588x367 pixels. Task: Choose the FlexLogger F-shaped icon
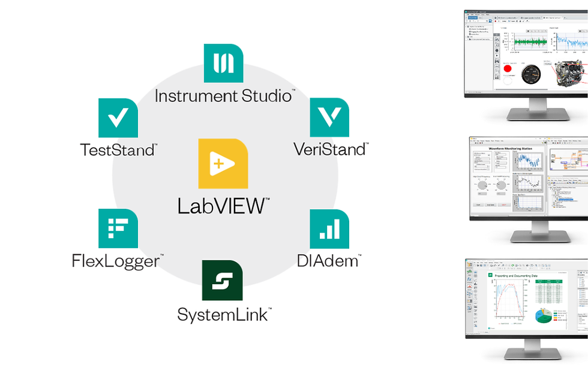[x=118, y=228]
